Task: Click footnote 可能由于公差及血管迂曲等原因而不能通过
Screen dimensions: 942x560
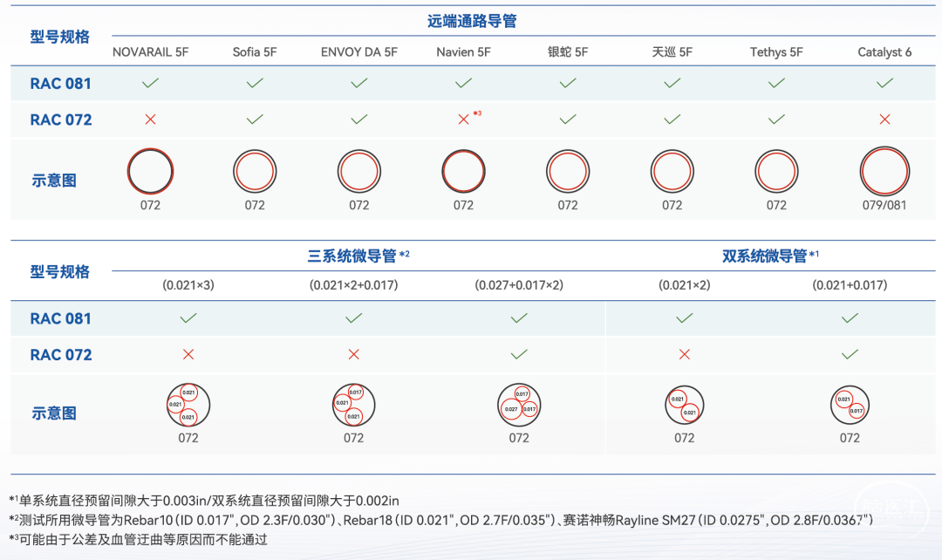Action: point(138,539)
